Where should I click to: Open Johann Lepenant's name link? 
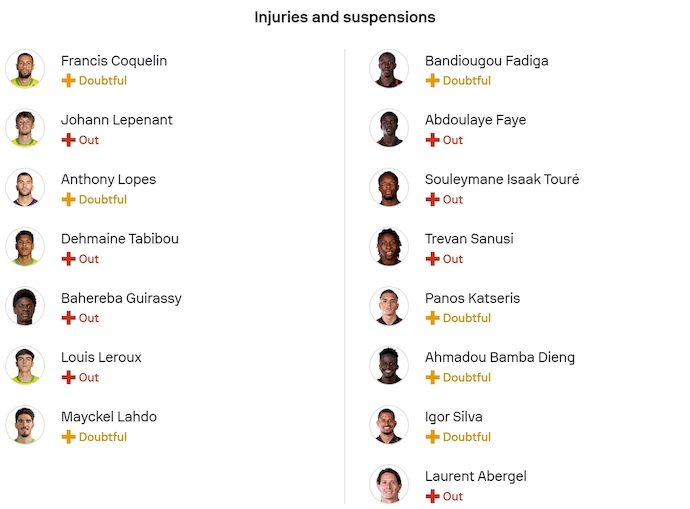[x=116, y=120]
